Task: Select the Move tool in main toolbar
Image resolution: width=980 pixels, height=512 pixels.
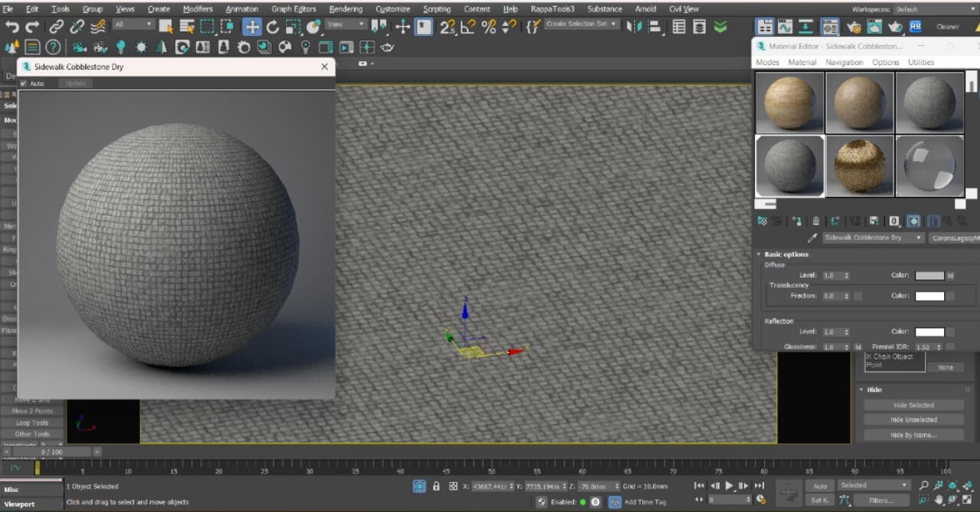Action: click(x=252, y=27)
